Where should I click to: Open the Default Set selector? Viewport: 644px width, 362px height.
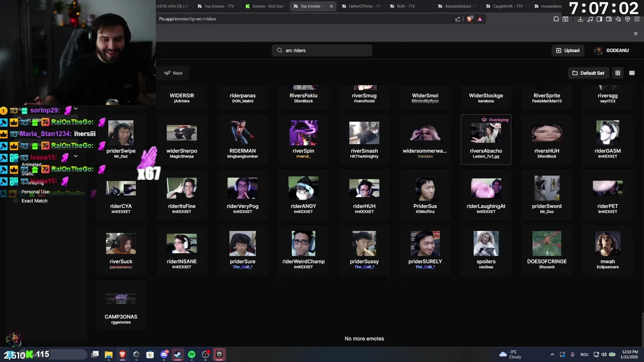[588, 73]
